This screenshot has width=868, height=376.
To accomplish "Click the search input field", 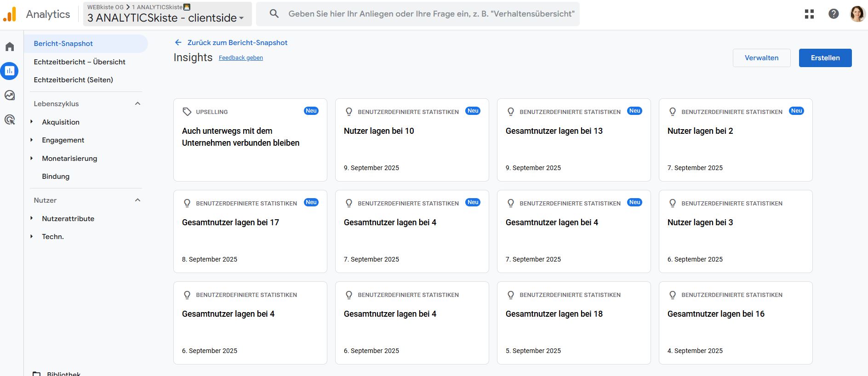I will 431,14.
